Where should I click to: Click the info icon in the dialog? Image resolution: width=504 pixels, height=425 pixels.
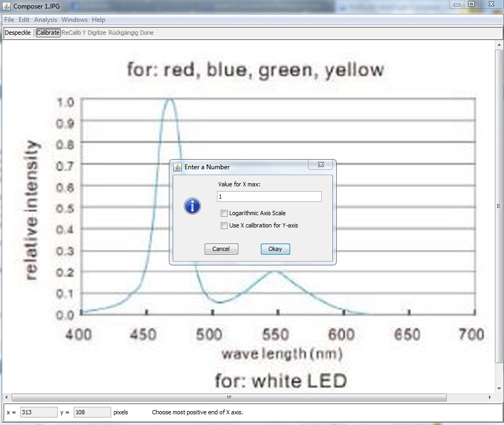[192, 206]
